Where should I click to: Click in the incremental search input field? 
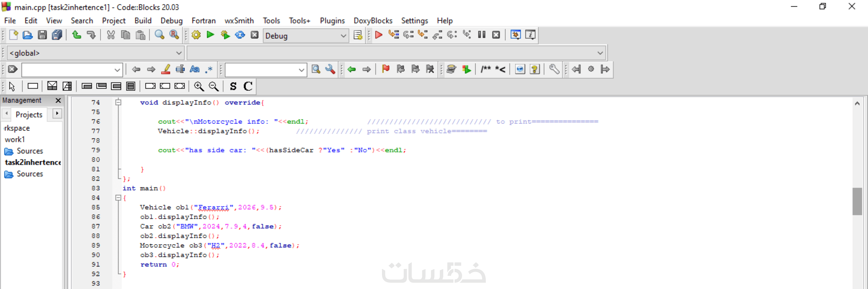pos(68,70)
